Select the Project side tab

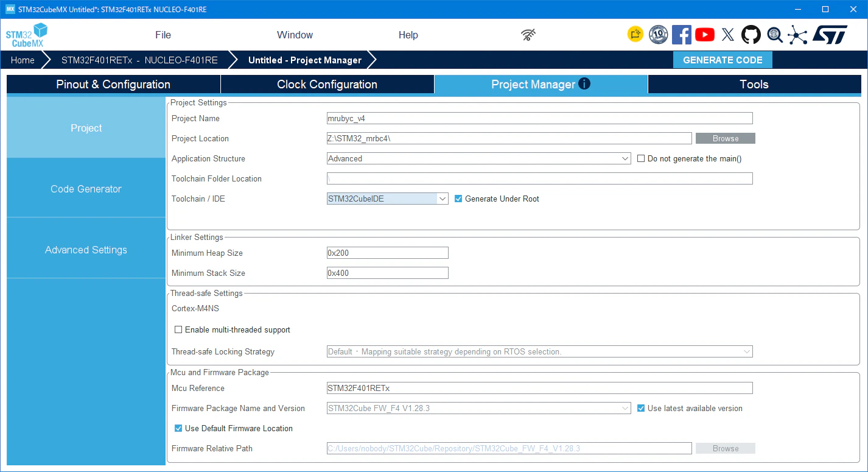pyautogui.click(x=86, y=128)
